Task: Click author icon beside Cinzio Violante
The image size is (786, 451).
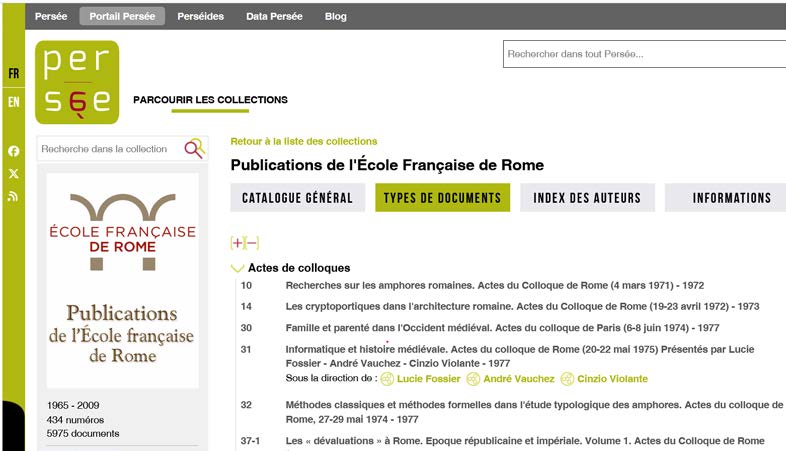Action: coord(567,379)
